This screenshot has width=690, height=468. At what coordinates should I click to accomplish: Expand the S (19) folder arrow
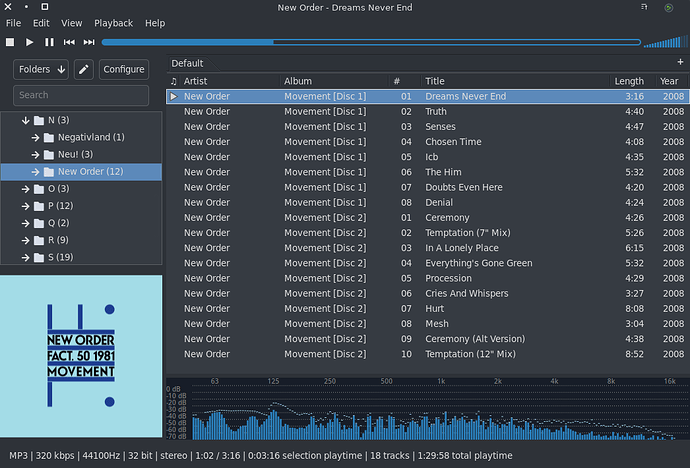tap(26, 257)
